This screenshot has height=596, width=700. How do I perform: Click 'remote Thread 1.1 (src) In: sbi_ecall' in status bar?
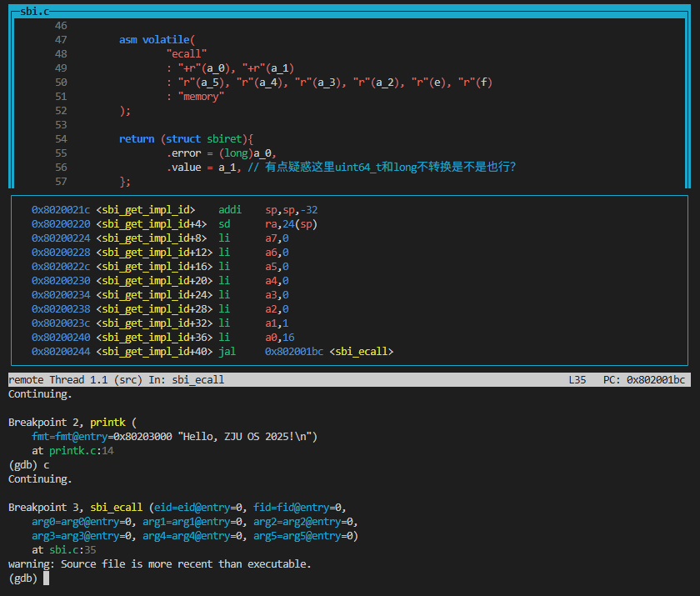[x=116, y=380]
